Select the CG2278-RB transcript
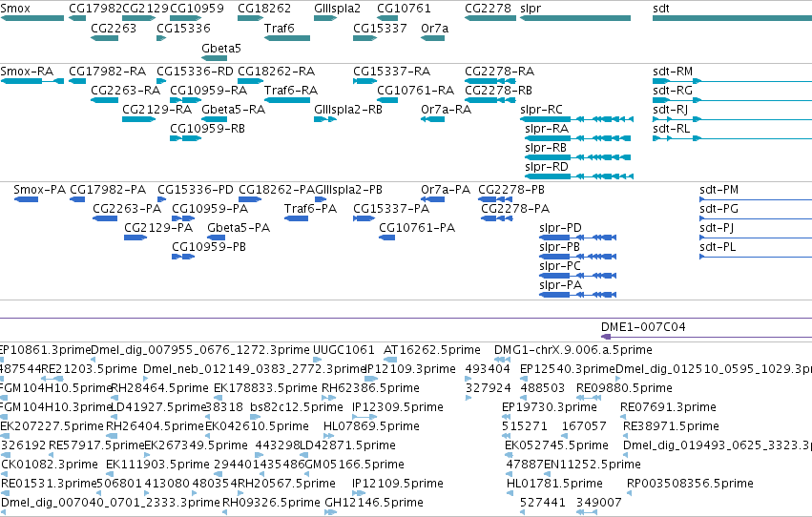 [x=490, y=100]
